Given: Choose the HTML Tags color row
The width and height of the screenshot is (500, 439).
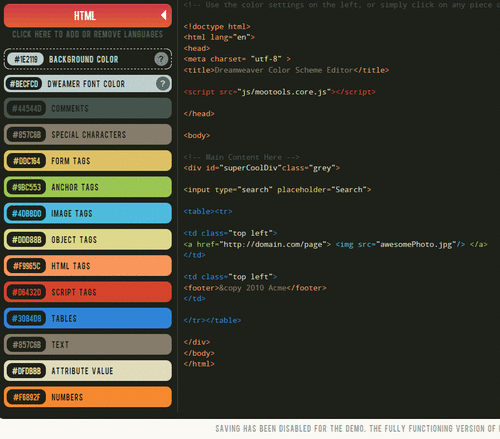Looking at the screenshot, I should pyautogui.click(x=88, y=266).
